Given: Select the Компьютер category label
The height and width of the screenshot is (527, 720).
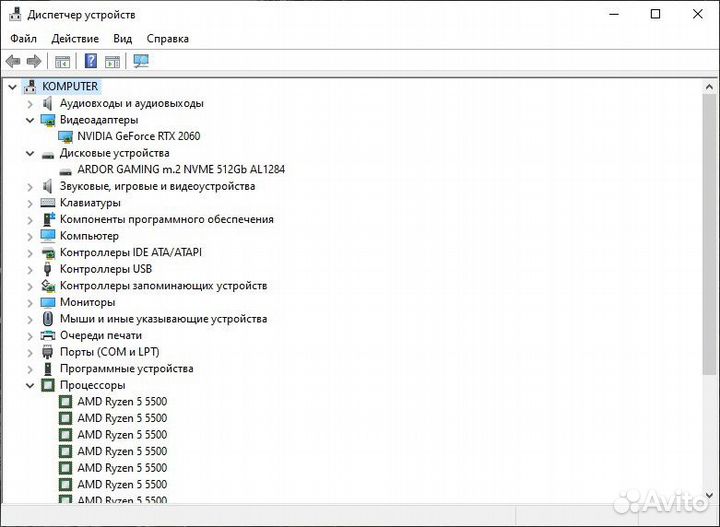Looking at the screenshot, I should (x=89, y=235).
